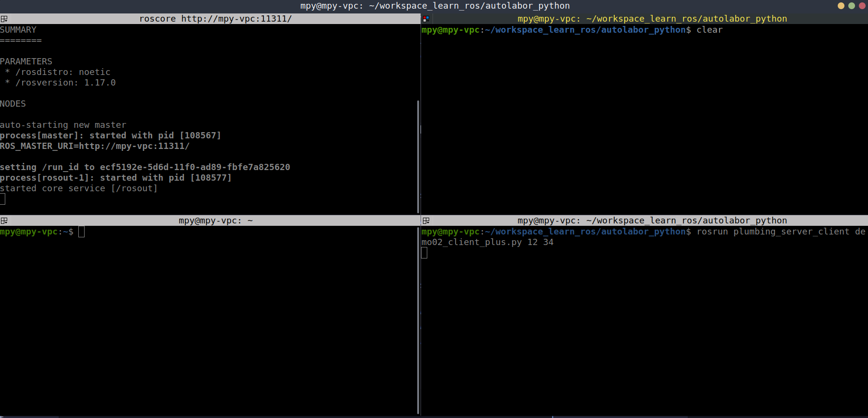The height and width of the screenshot is (418, 868).
Task: Click the green maximize window dot
Action: 852,6
